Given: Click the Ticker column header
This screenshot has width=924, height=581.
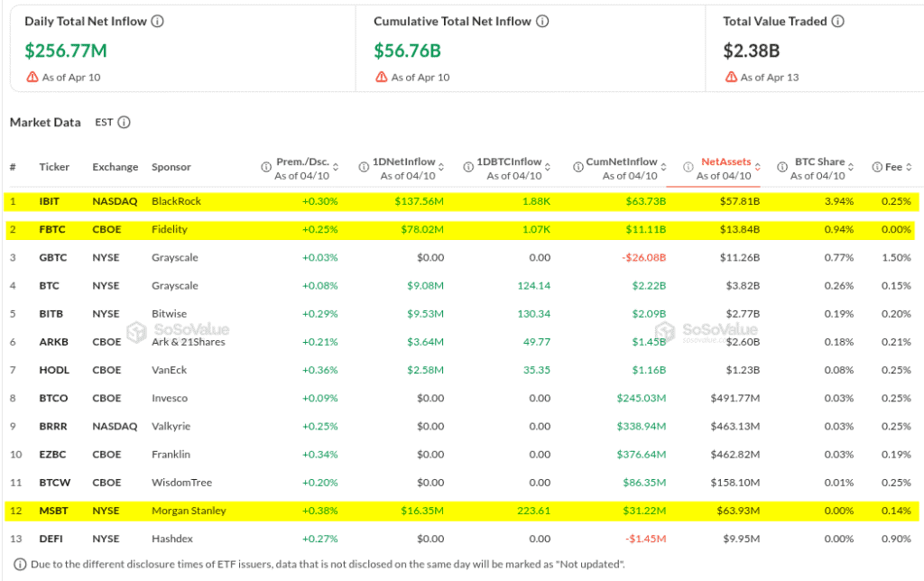Looking at the screenshot, I should (x=54, y=168).
